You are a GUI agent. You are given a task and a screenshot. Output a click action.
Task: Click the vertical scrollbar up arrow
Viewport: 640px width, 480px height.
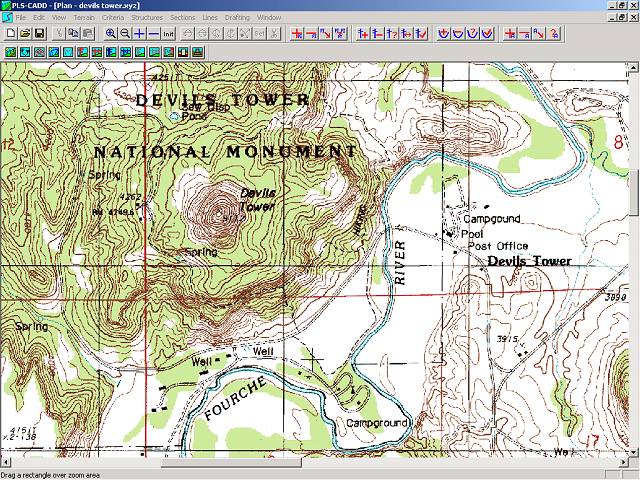[634, 67]
